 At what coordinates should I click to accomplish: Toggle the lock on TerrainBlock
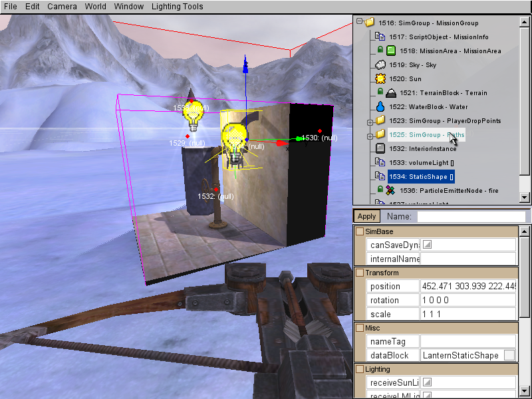pos(380,92)
